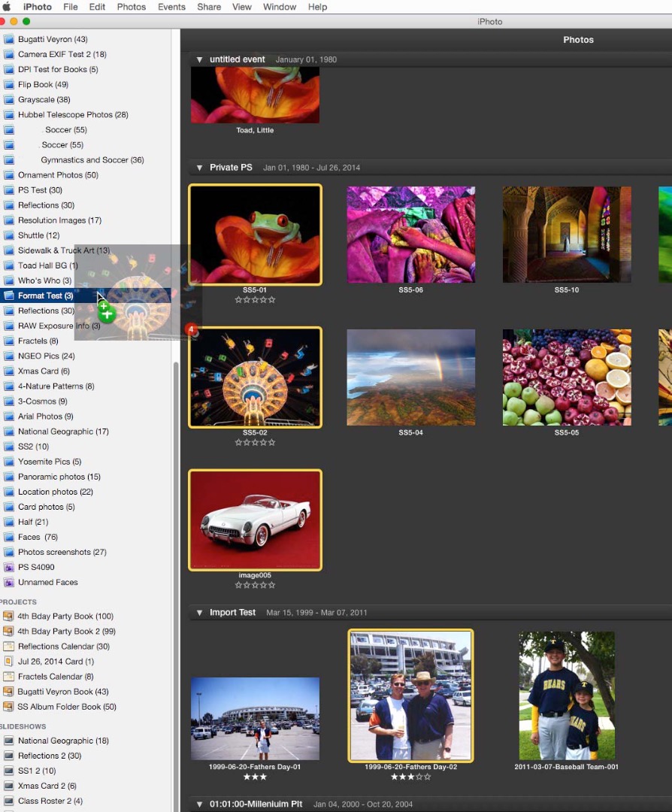The image size is (672, 812).
Task: Open the Photos menu
Action: click(x=131, y=7)
